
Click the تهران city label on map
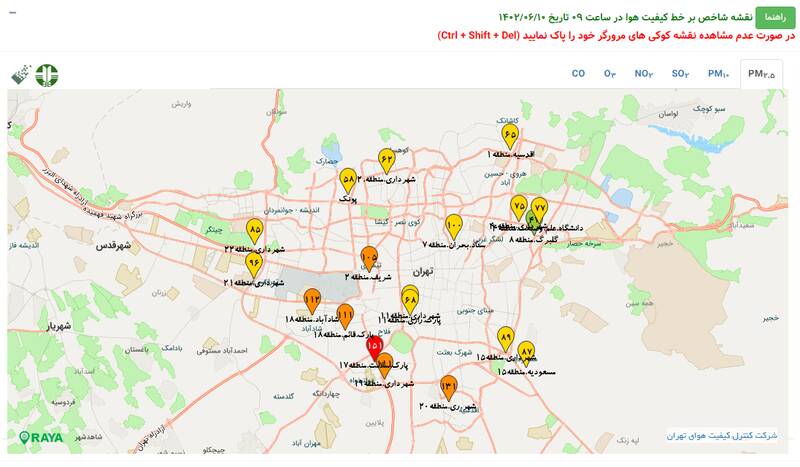pyautogui.click(x=423, y=272)
